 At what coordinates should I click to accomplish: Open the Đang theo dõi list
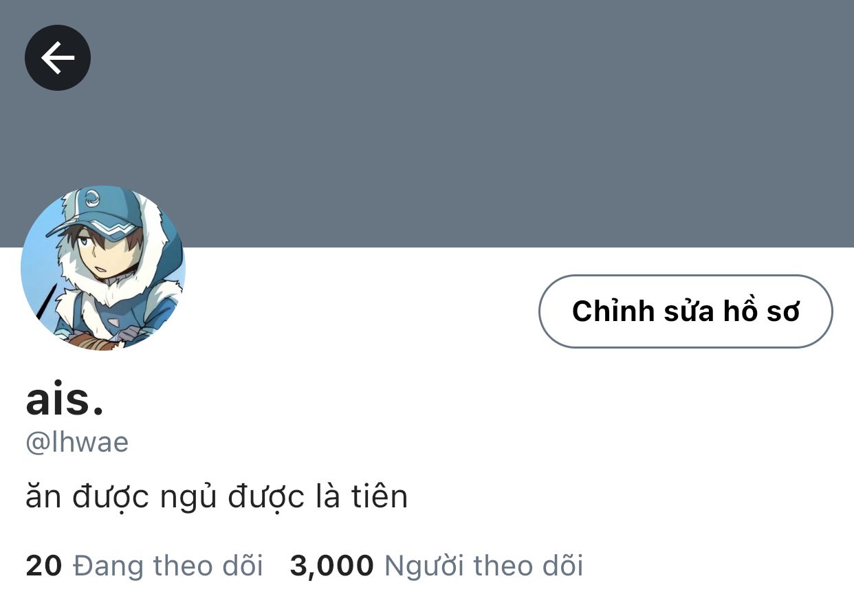point(144,566)
